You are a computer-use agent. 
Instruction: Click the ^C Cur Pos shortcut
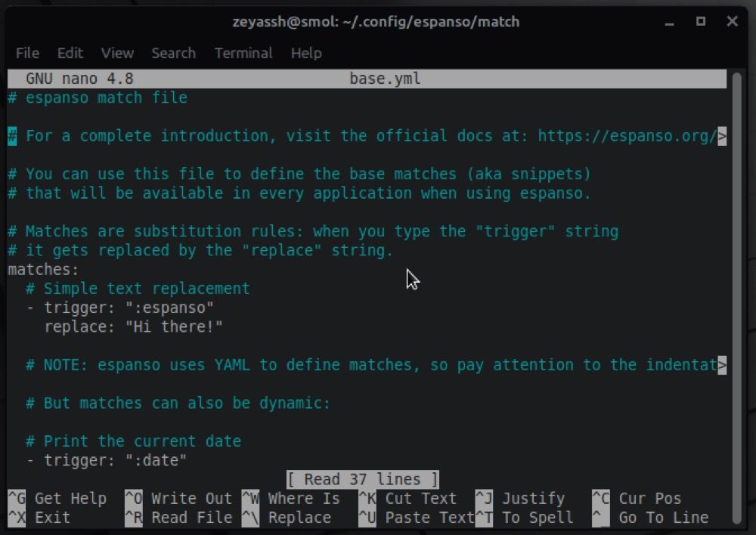point(637,499)
